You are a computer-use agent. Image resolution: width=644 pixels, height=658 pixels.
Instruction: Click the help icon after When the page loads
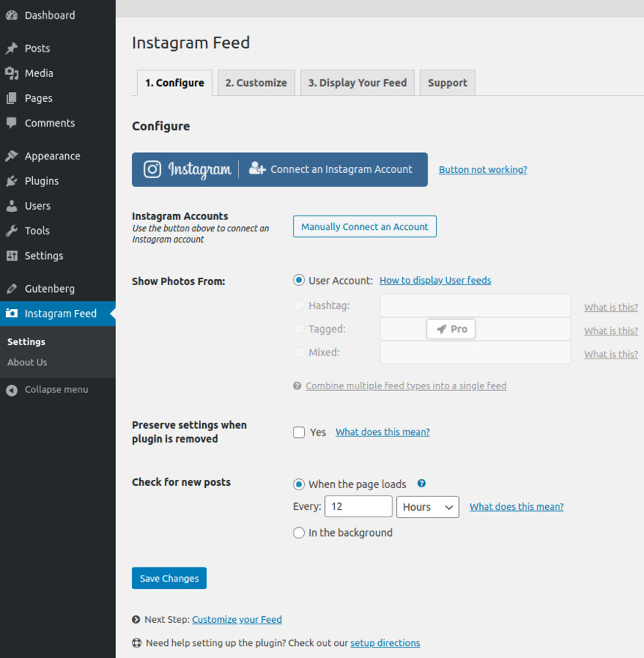click(x=422, y=484)
